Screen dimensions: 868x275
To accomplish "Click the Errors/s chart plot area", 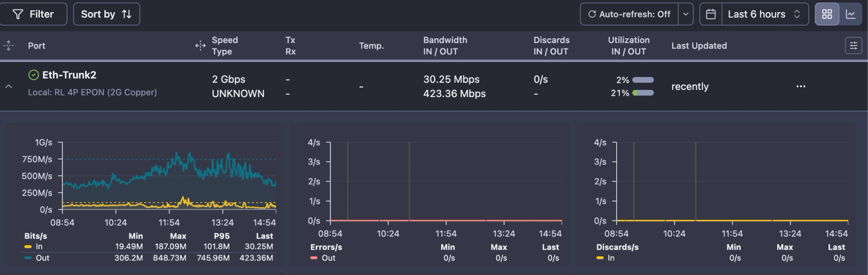I will point(446,181).
